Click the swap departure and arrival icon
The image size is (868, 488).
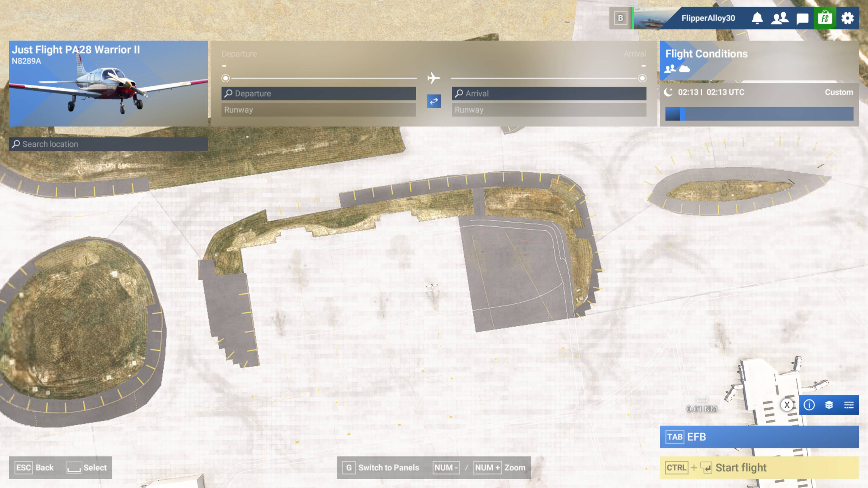[x=434, y=101]
